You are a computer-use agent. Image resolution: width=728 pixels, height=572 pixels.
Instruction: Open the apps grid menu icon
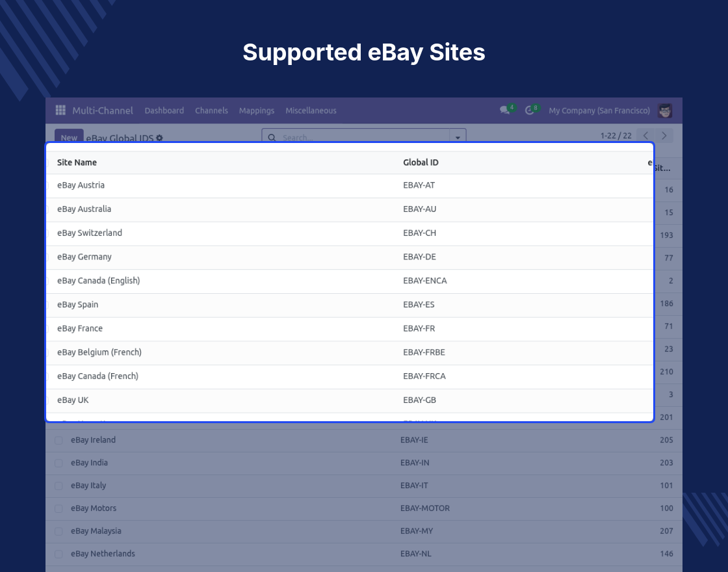(x=60, y=110)
